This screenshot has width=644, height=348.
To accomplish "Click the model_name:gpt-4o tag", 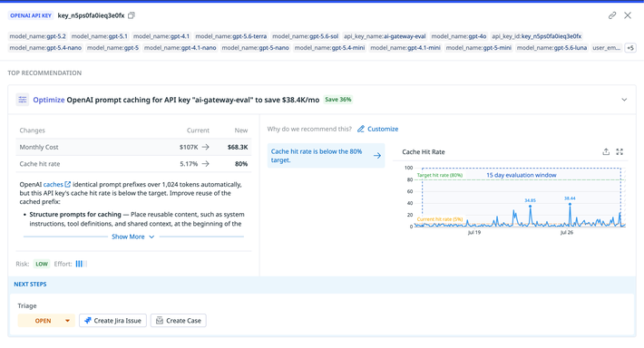I will click(x=459, y=36).
